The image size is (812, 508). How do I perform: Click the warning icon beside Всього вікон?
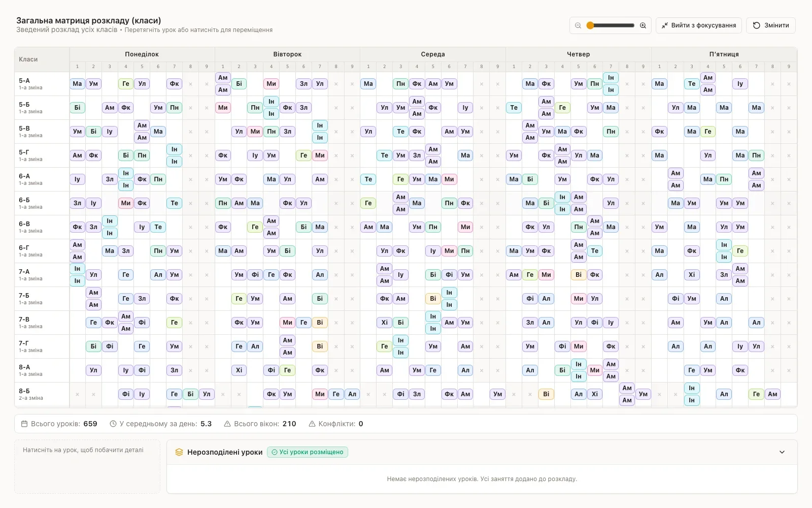[227, 424]
